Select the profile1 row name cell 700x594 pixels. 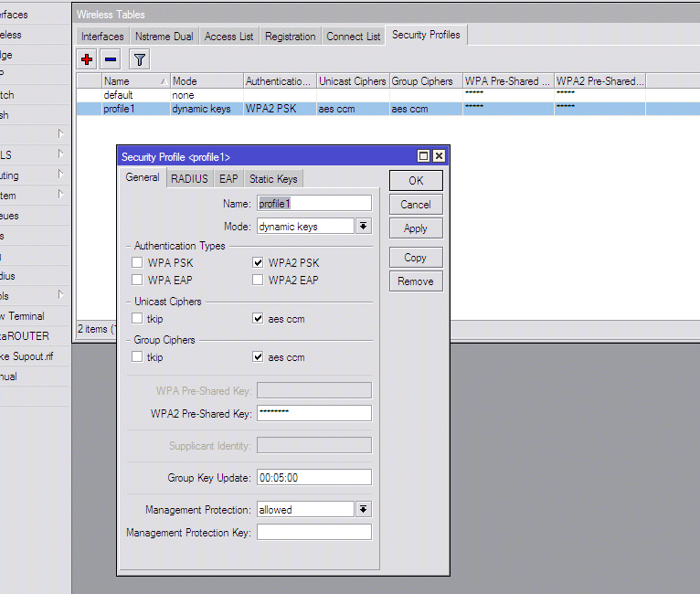click(136, 109)
